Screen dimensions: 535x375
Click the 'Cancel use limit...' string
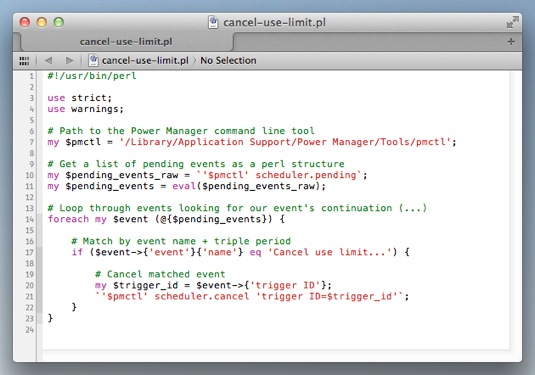click(330, 252)
